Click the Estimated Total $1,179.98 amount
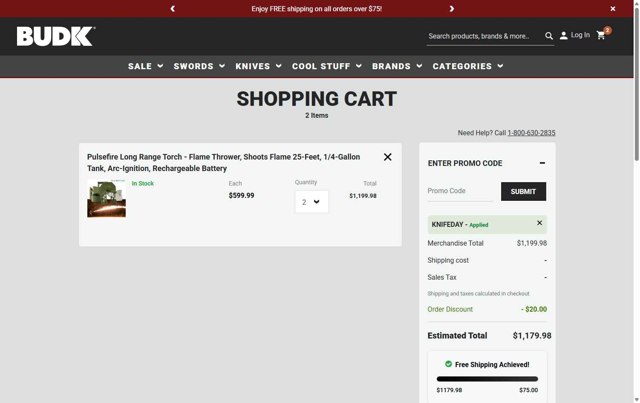640x403 pixels. point(532,336)
